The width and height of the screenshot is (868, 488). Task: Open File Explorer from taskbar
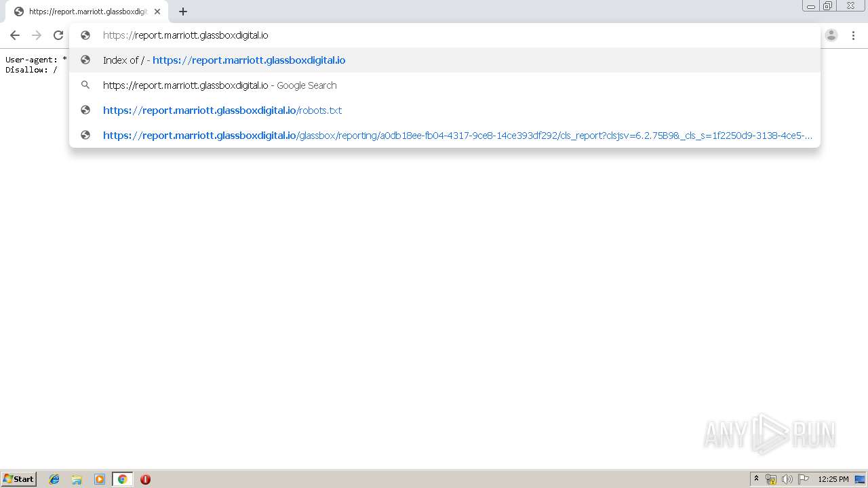click(77, 479)
